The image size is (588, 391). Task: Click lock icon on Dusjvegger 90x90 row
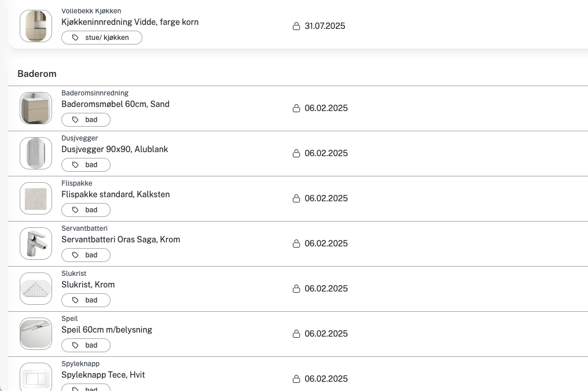point(296,153)
